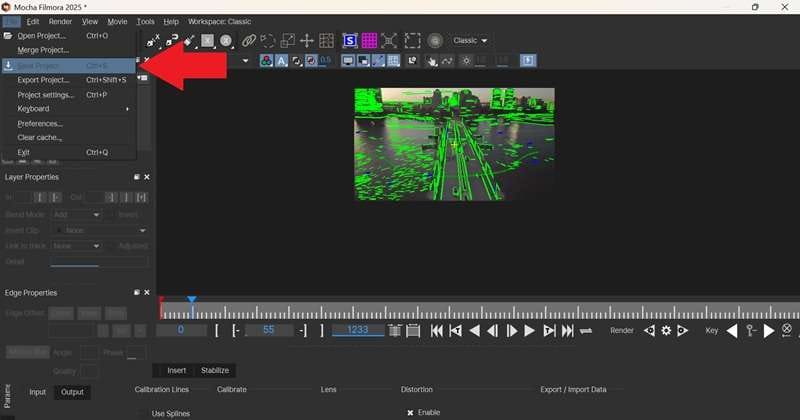Screen dimensions: 800x420
Task: Click the expand-to-corners alignment icon
Action: (x=389, y=40)
